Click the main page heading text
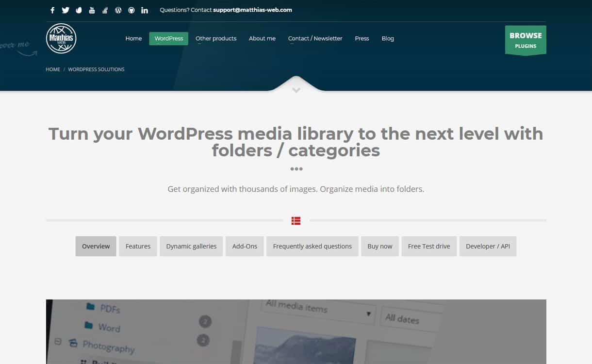Image resolution: width=592 pixels, height=364 pixels. pyautogui.click(x=296, y=142)
